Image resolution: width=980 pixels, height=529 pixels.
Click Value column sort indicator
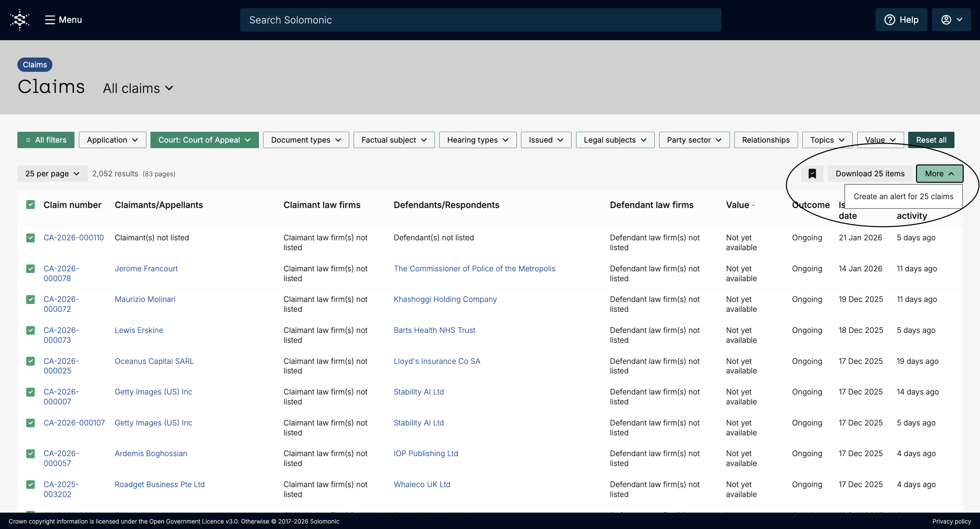click(753, 205)
